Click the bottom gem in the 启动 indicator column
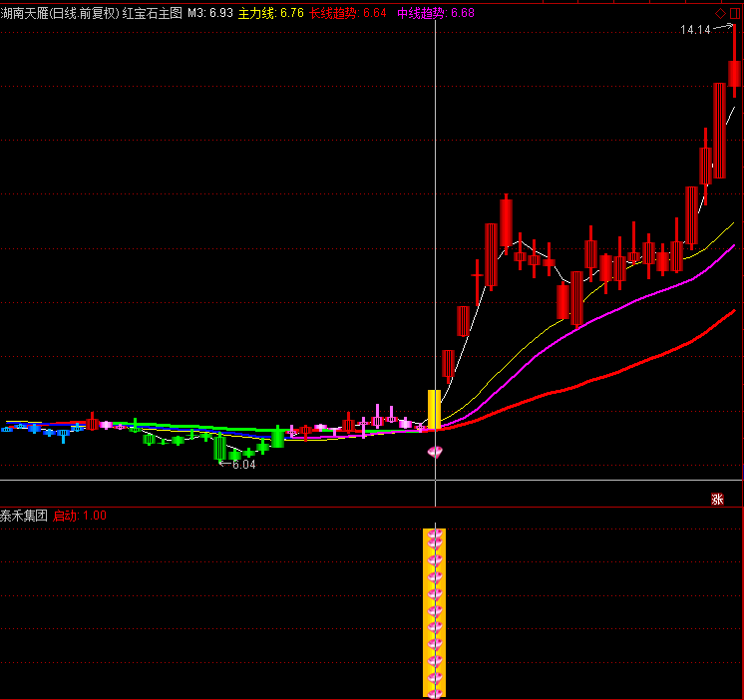 pyautogui.click(x=435, y=688)
